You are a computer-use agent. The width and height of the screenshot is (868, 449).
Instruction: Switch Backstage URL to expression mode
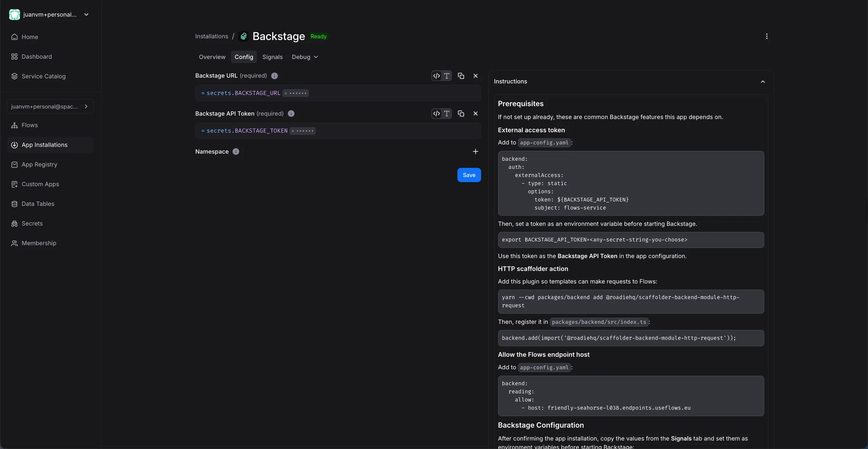[x=437, y=76]
